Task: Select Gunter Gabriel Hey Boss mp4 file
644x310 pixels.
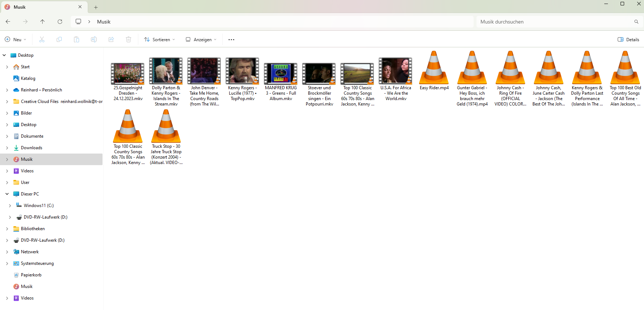Action: click(472, 78)
